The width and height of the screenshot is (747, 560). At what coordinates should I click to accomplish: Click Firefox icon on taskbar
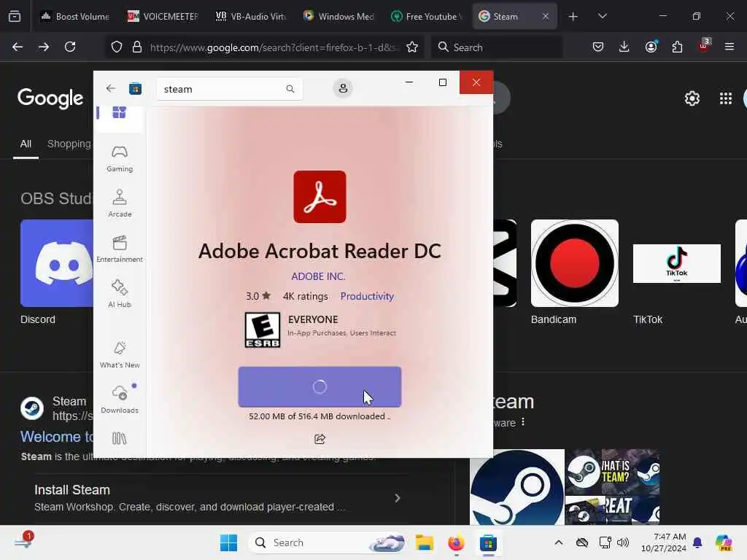coord(457,542)
